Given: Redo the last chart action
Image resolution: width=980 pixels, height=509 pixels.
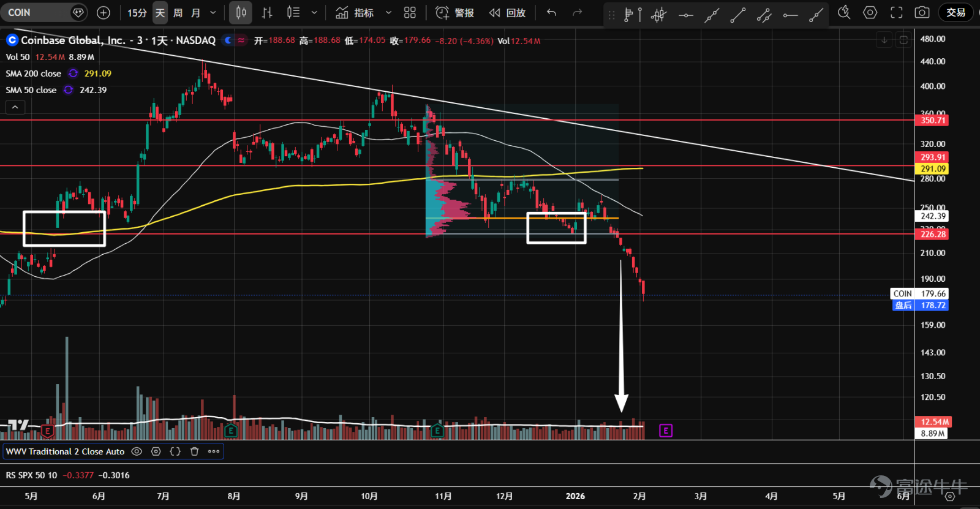Looking at the screenshot, I should click(577, 12).
